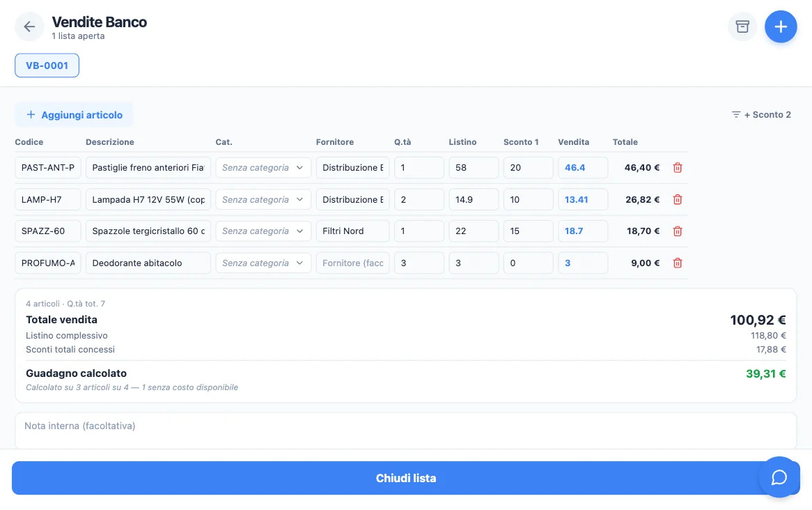
Task: Focus the Nota interna text field
Action: [x=405, y=431]
